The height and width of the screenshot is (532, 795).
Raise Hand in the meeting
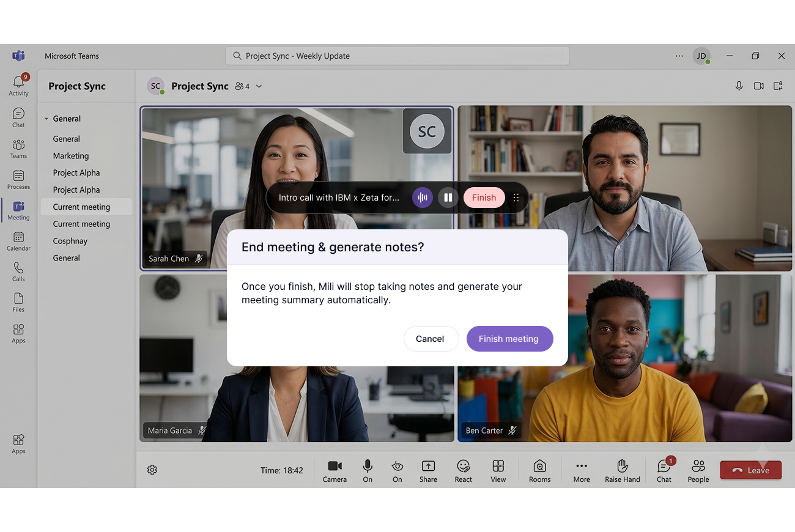click(622, 471)
